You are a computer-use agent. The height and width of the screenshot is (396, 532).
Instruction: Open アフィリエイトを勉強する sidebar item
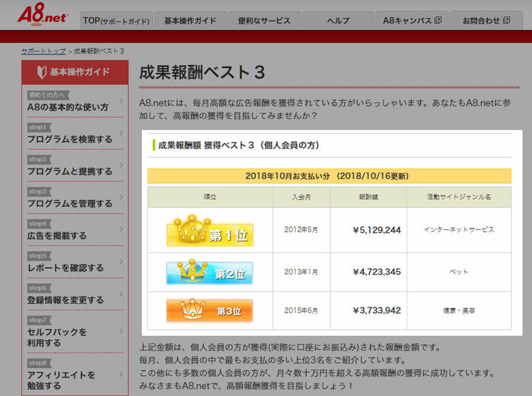point(74,375)
